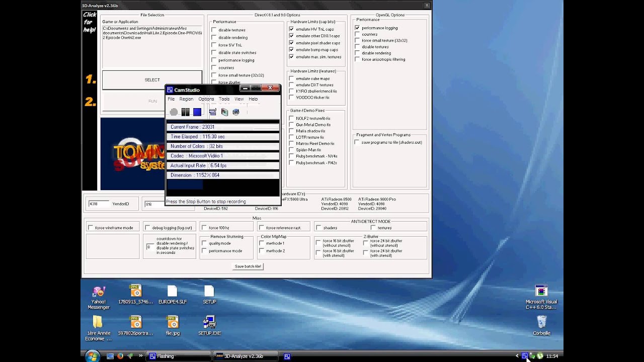Select the 1ère Année Economie folder
The width and height of the screenshot is (644, 362).
pos(98,328)
